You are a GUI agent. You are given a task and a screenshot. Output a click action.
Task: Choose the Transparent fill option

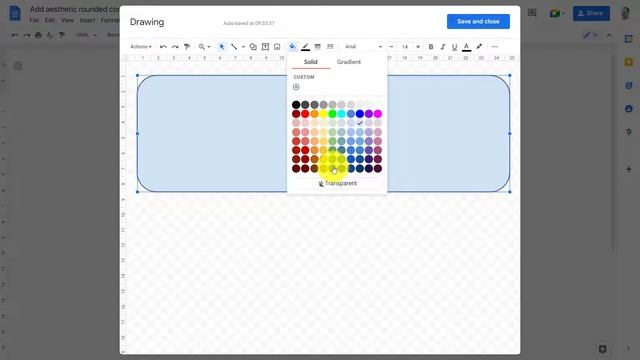337,183
